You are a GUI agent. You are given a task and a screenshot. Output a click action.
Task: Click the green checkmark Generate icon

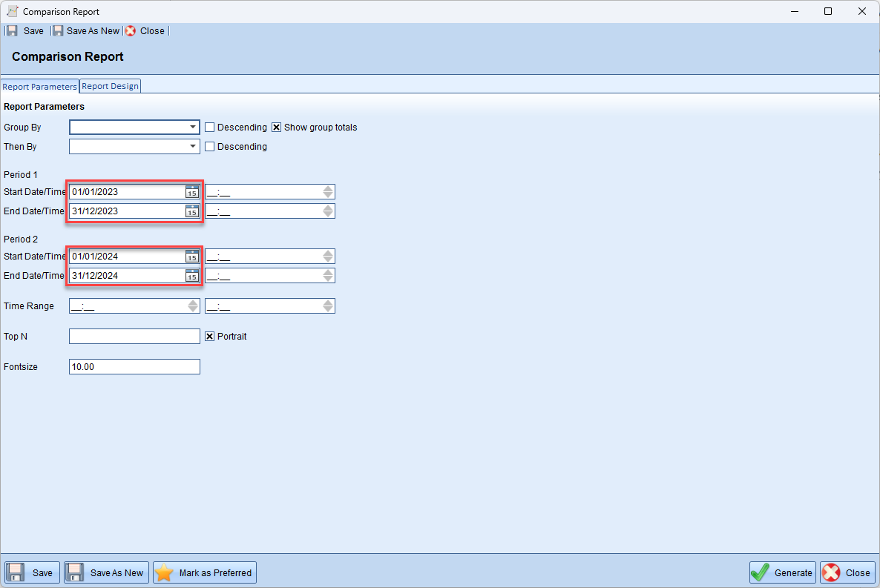pos(761,572)
